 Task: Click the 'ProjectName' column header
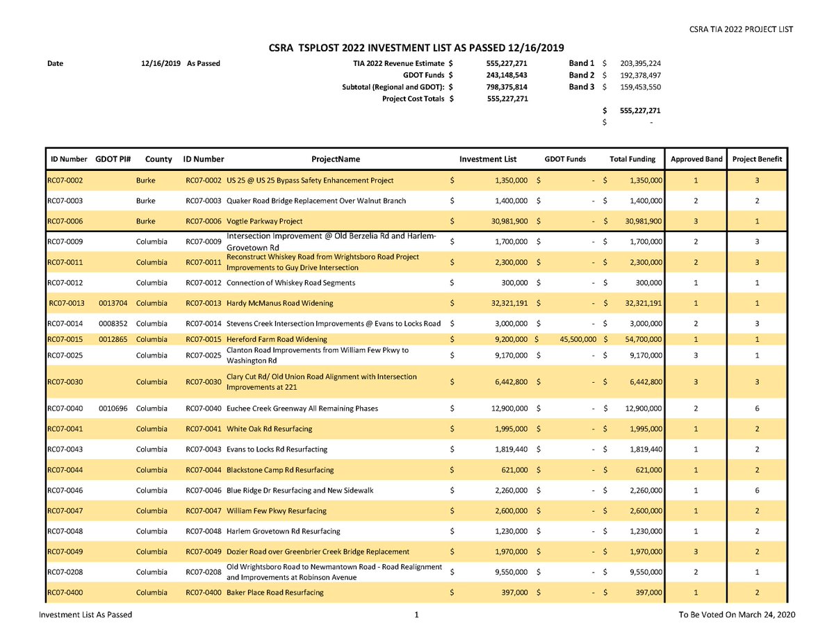[x=336, y=159]
